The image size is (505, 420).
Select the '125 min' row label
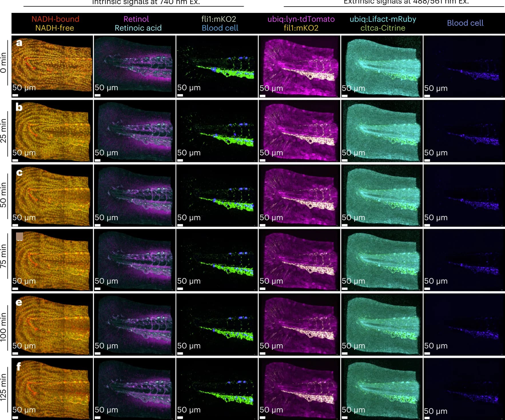pos(3,387)
